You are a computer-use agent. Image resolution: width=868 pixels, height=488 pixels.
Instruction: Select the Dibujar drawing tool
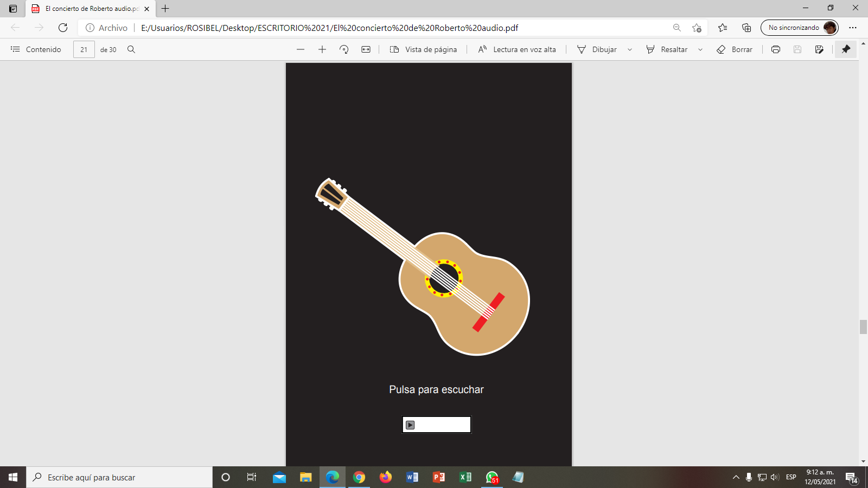click(x=597, y=49)
